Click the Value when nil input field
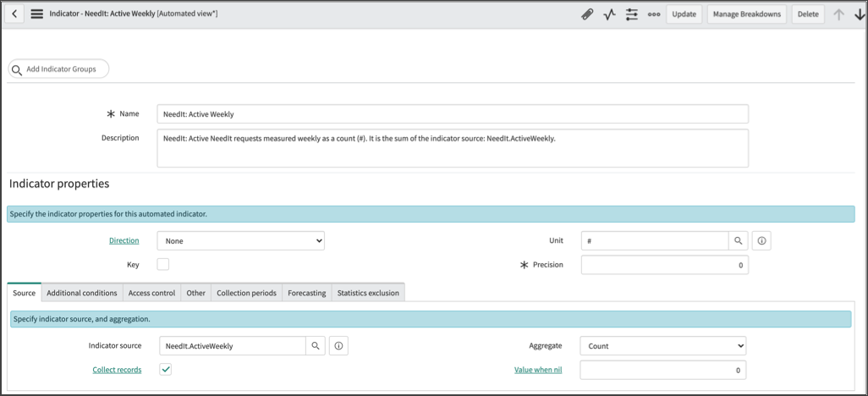Image resolution: width=868 pixels, height=396 pixels. click(x=663, y=370)
